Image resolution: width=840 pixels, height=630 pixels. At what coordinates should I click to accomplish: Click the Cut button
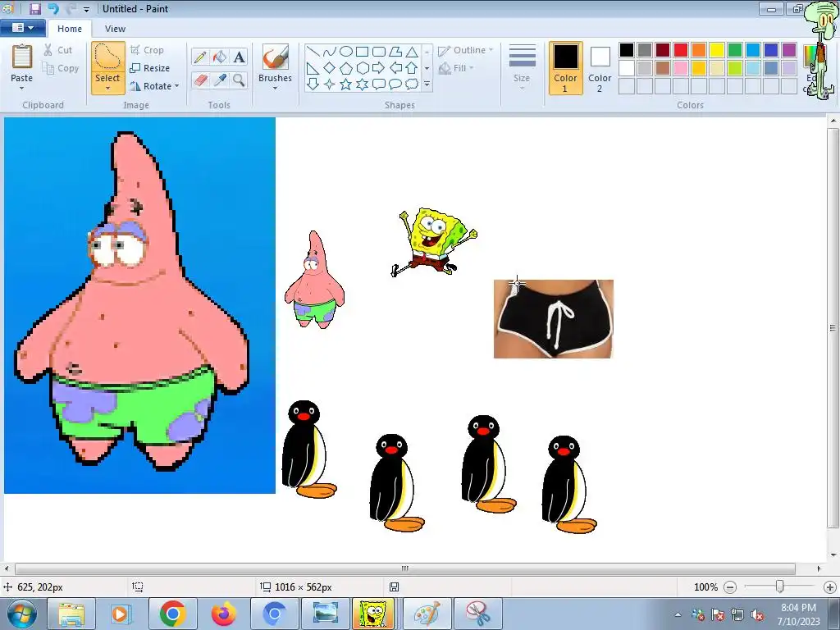(58, 50)
